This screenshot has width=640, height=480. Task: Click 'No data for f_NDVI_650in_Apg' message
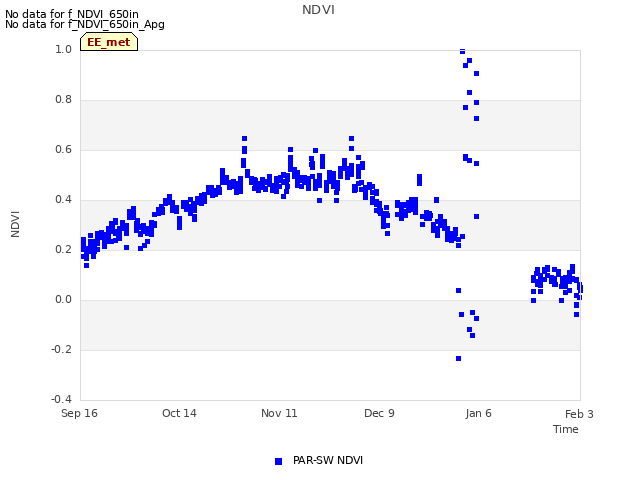[x=85, y=24]
